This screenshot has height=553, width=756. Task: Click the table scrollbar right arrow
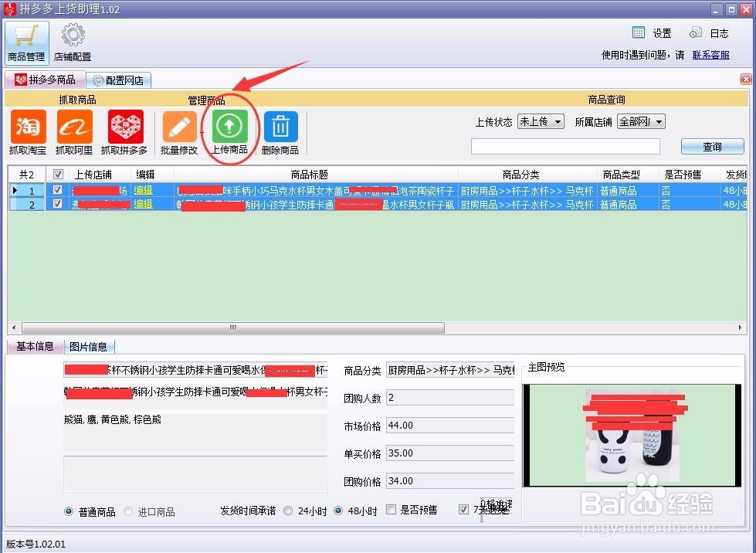click(740, 327)
